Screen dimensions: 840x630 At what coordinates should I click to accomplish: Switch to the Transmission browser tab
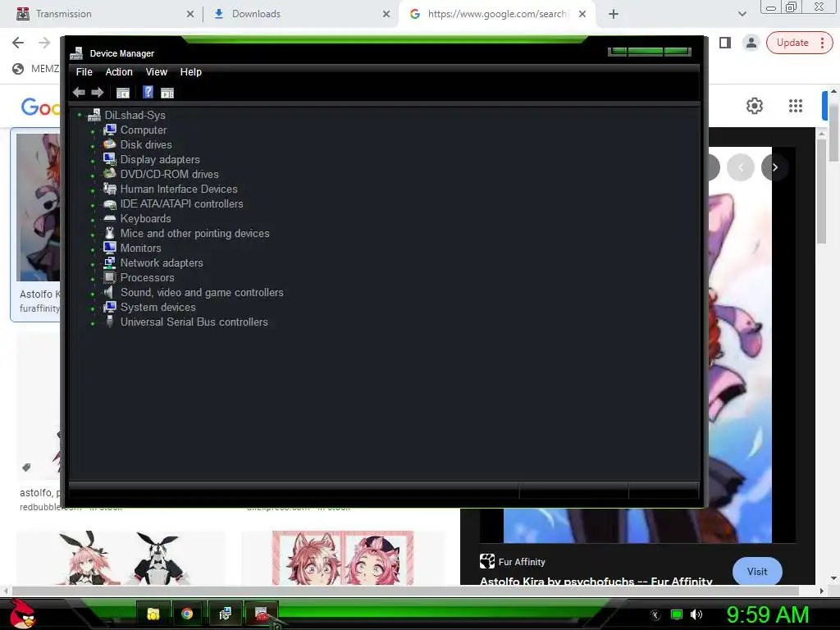click(102, 14)
